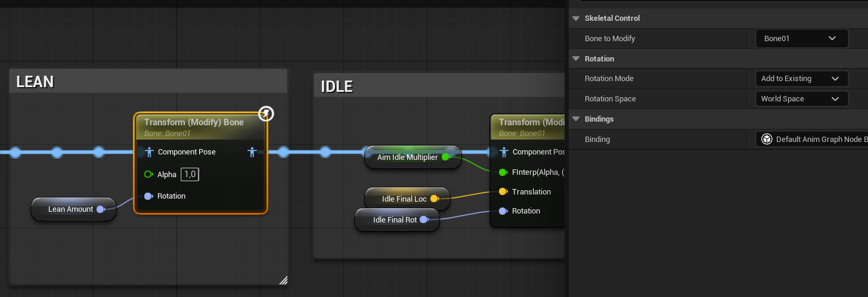Open the Binding dropdown

coord(811,140)
